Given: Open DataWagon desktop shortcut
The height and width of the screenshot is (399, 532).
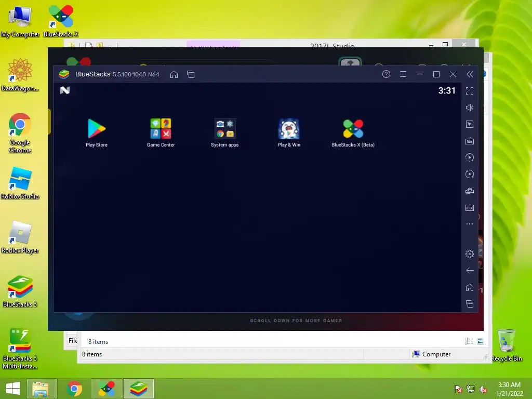Looking at the screenshot, I should click(20, 75).
